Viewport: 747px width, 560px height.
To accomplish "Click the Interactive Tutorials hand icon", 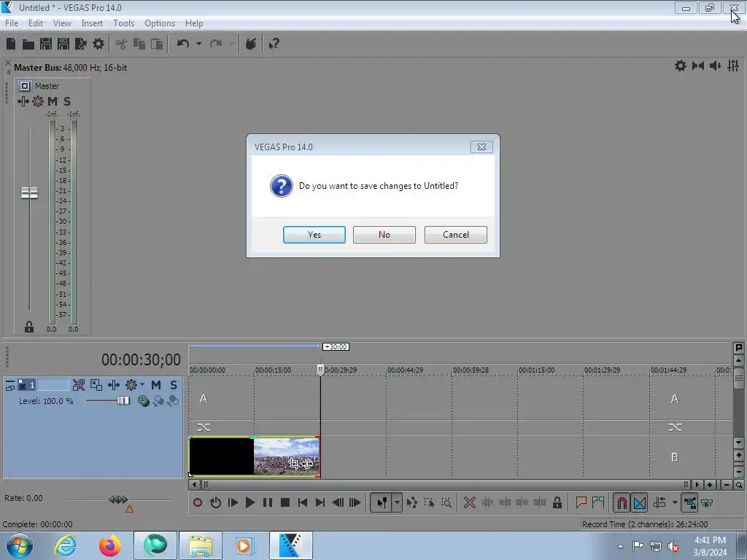I will 251,44.
